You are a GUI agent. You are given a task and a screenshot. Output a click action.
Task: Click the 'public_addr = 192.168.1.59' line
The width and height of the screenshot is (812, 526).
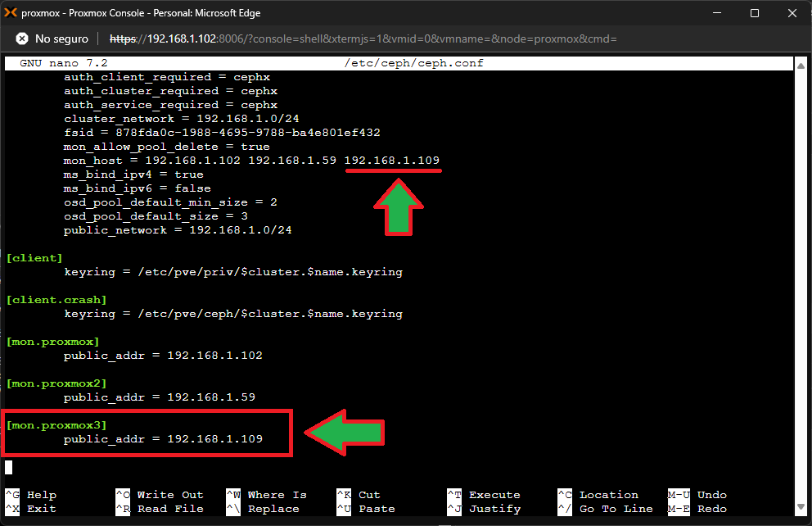[160, 397]
